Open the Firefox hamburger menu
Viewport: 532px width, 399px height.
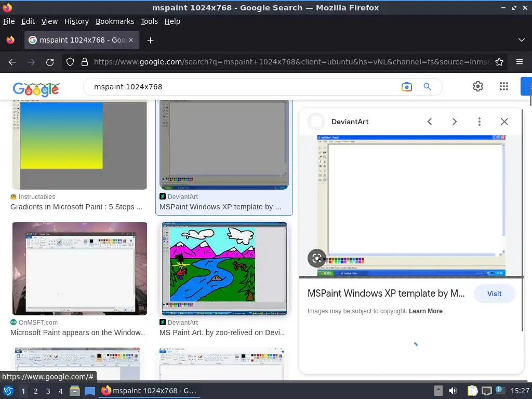pos(520,62)
